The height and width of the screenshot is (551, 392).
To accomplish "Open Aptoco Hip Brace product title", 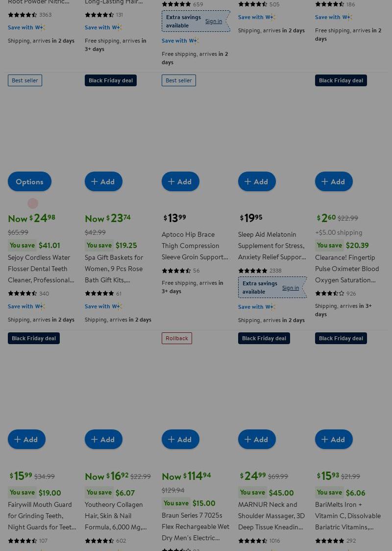I will click(x=195, y=245).
